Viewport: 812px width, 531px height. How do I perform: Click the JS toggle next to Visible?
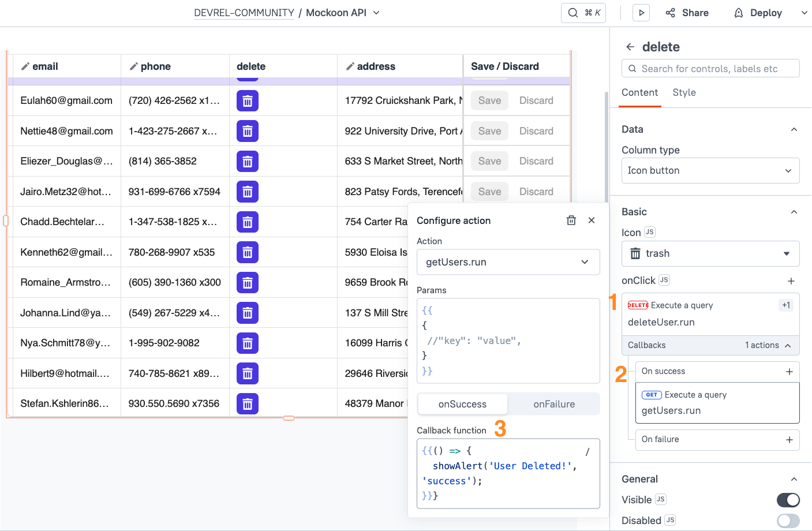click(x=661, y=499)
